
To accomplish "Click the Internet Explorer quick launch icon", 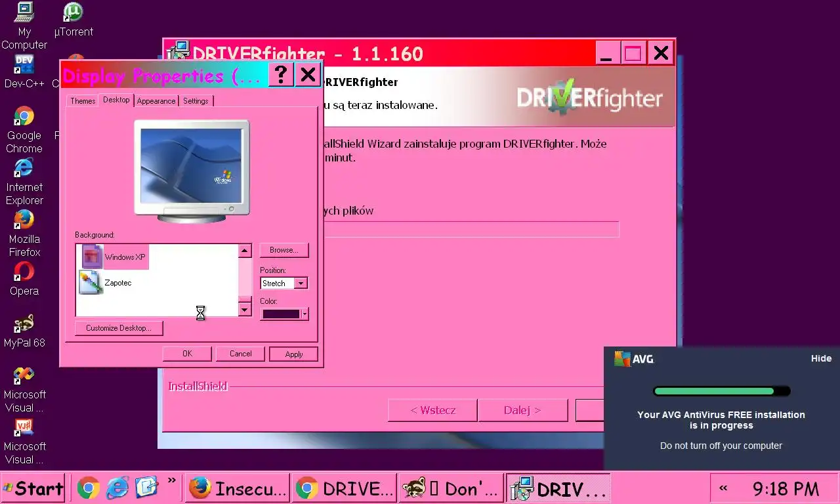I will tap(117, 488).
